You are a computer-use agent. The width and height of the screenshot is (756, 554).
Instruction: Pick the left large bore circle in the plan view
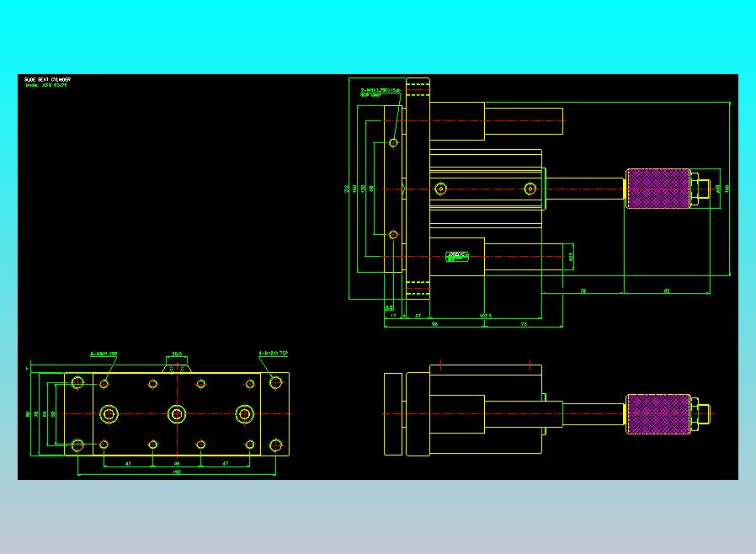click(x=109, y=413)
